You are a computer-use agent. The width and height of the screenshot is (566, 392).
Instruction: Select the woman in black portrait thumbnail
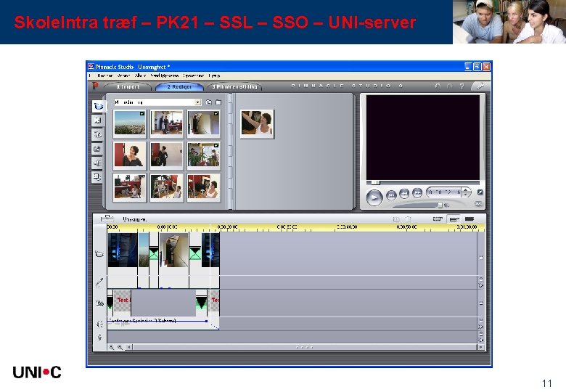[130, 155]
